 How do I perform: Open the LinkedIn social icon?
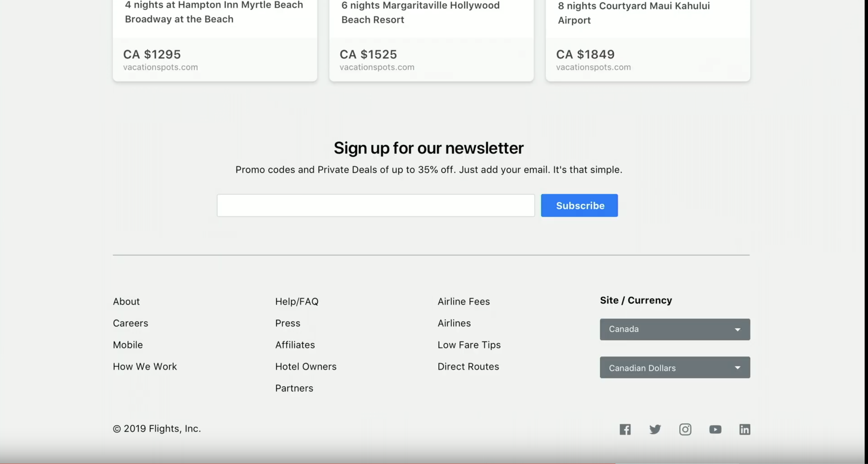[745, 429]
